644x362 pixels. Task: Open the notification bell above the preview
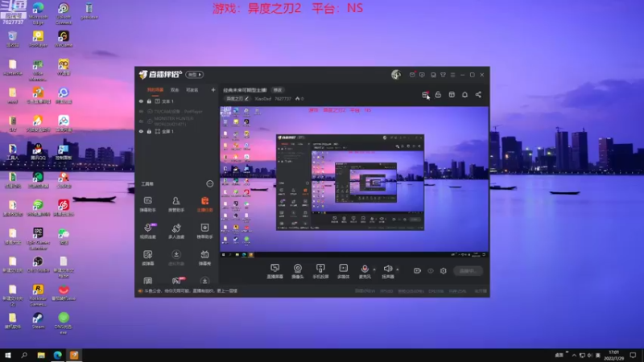click(465, 95)
